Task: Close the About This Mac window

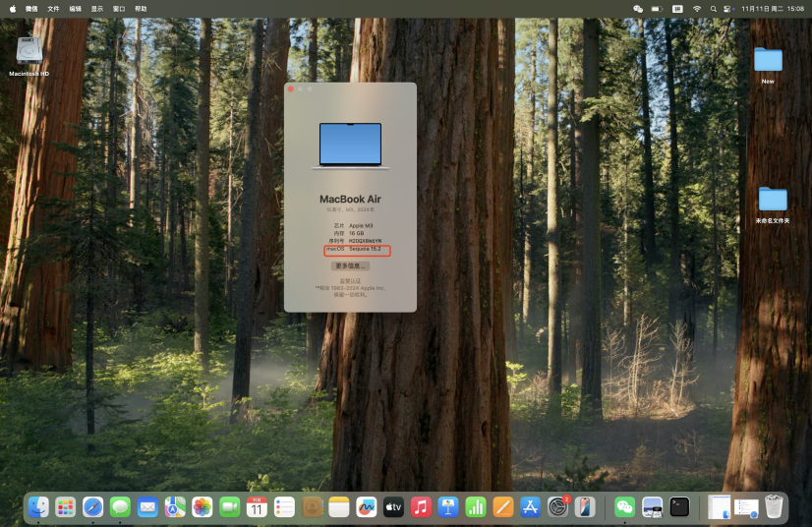Action: click(x=291, y=89)
